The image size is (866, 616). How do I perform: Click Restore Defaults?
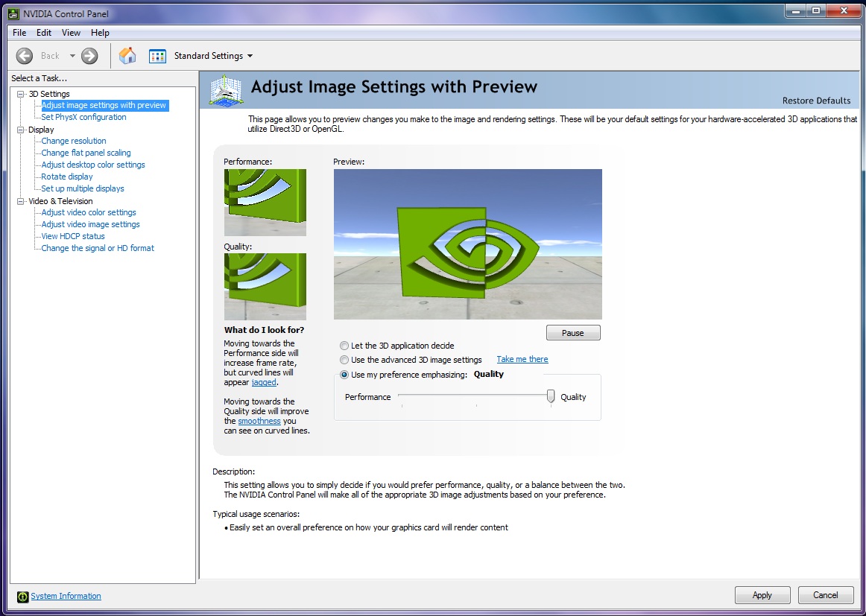click(x=816, y=101)
